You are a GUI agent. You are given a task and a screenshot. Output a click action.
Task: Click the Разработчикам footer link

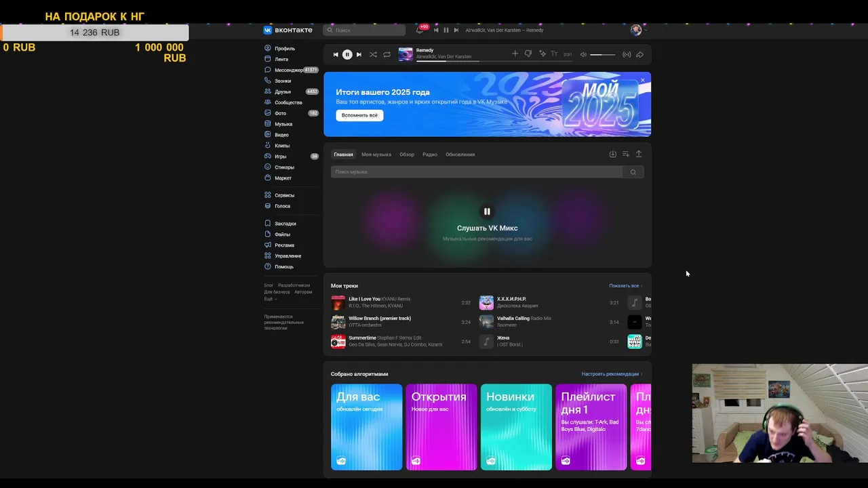click(x=294, y=285)
